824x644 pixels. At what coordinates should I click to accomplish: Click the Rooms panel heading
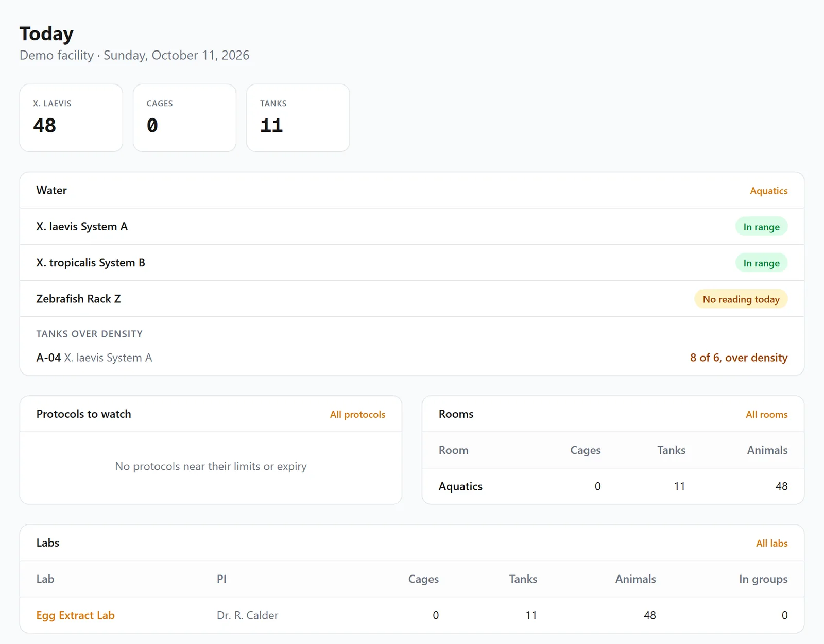(456, 414)
